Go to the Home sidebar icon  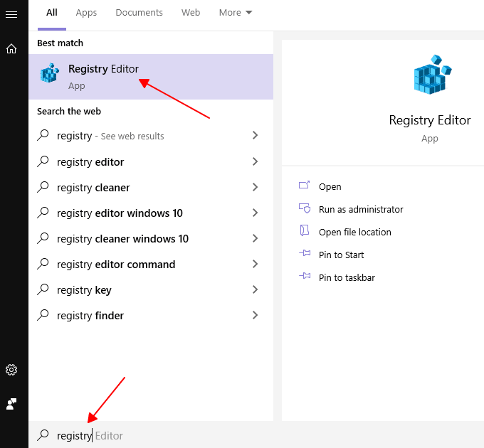(x=11, y=49)
